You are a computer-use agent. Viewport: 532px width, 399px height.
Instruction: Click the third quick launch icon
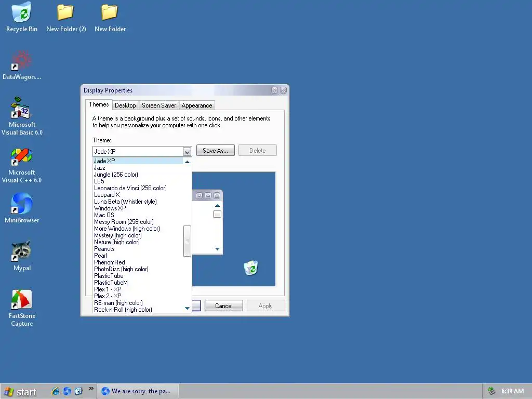point(79,391)
